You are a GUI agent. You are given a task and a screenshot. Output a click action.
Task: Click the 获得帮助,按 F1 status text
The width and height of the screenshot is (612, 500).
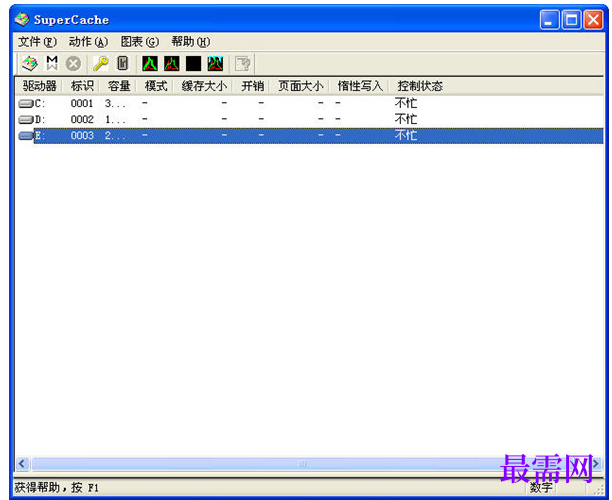(x=57, y=488)
